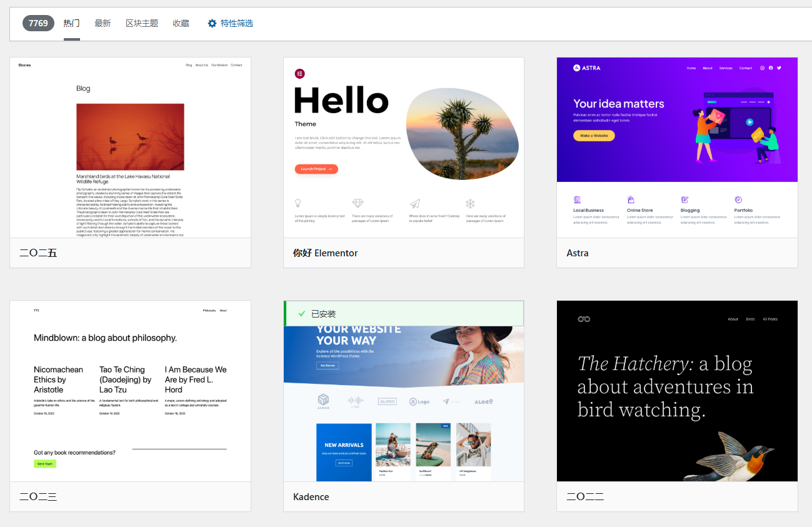Open the 最新 themes tab

coord(103,23)
